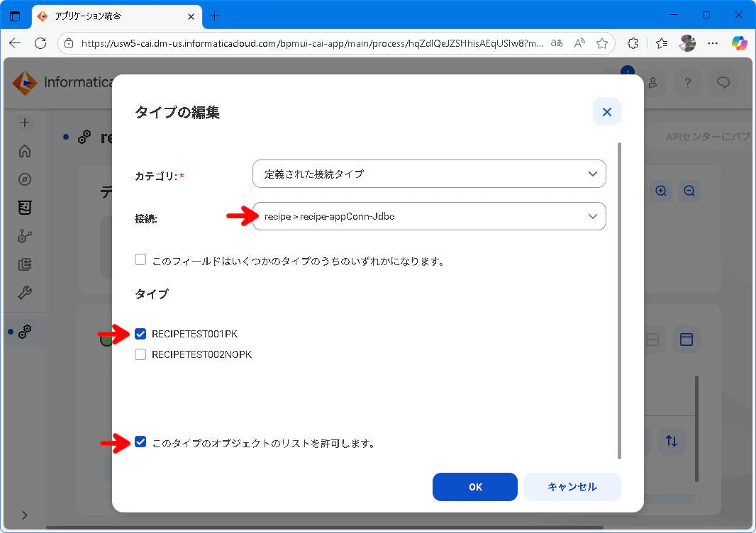
Task: Open Copilot sidebar icon
Action: tap(739, 43)
